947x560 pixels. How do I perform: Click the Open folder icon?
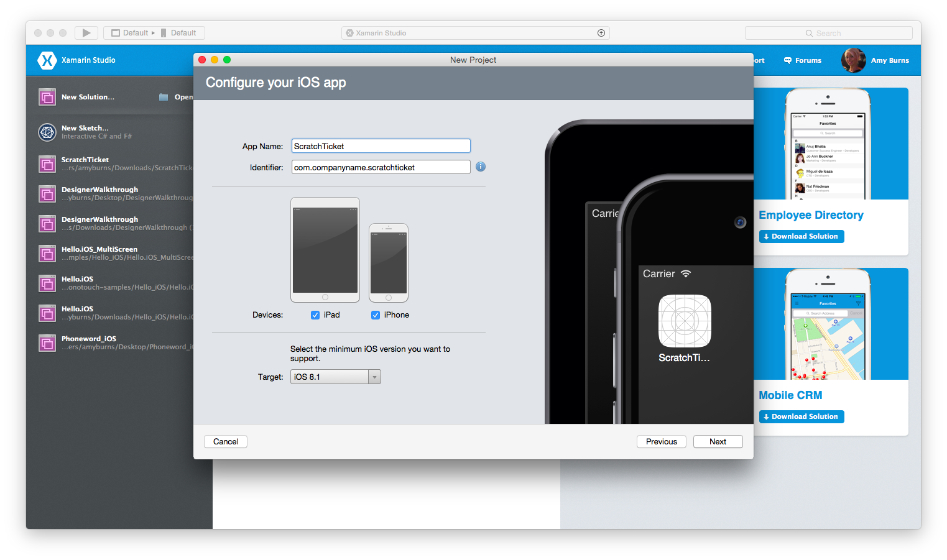(164, 97)
